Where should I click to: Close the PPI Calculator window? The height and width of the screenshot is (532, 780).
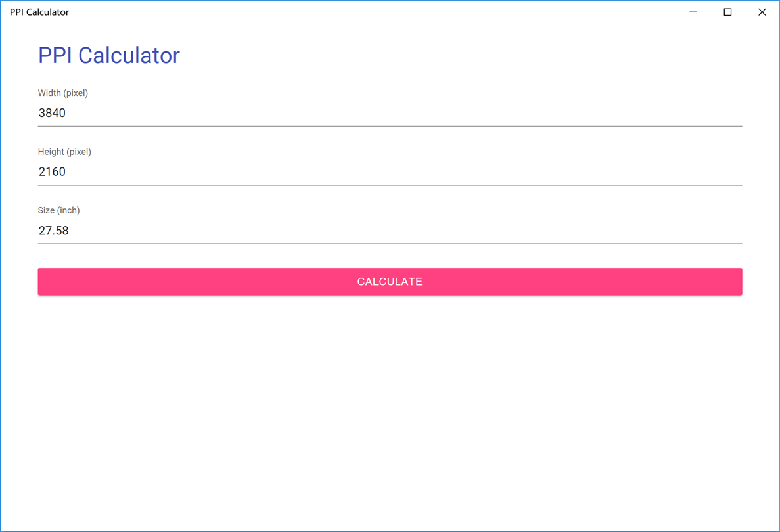point(762,12)
